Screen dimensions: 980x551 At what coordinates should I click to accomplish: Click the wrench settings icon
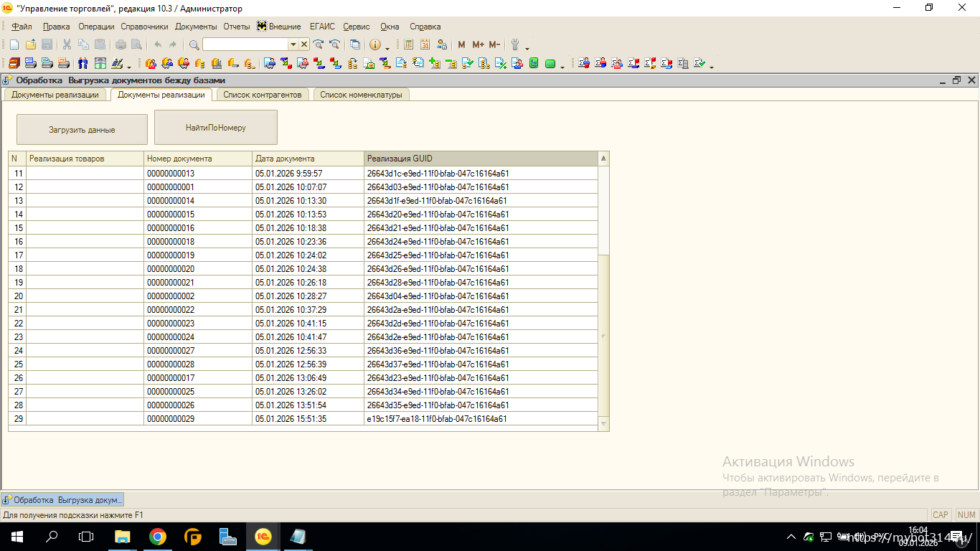tap(514, 44)
